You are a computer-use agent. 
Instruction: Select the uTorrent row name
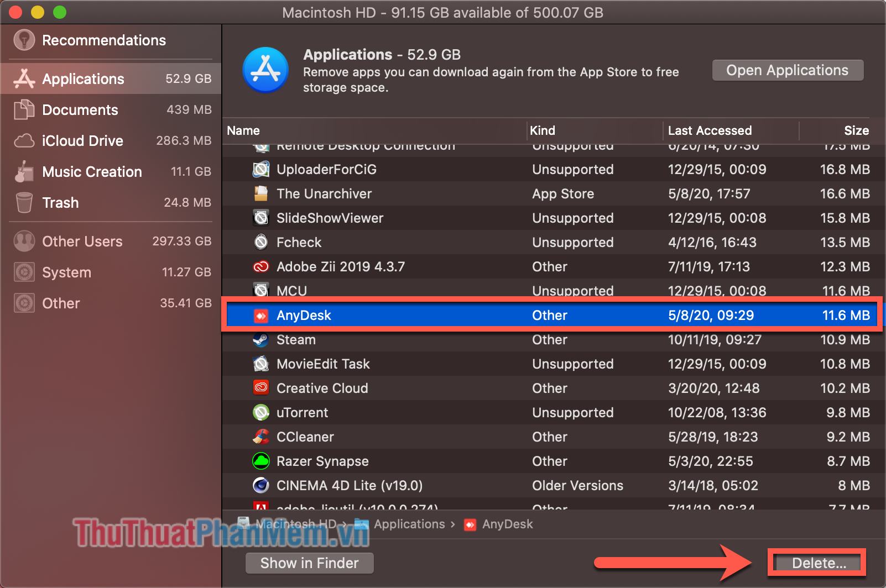(302, 412)
